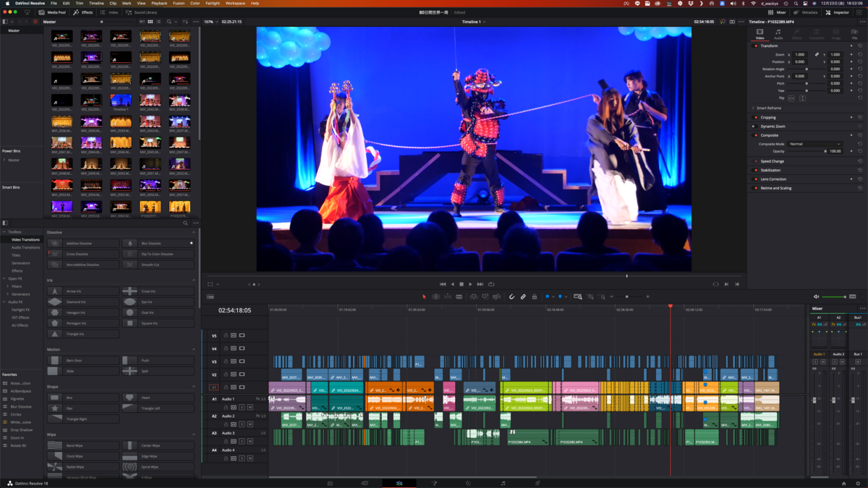Open the Cut page icon
Screen dimensions: 868x488
click(365, 483)
